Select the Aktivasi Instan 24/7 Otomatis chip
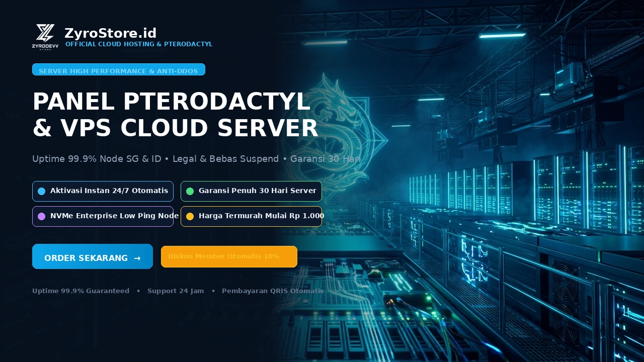 [x=103, y=191]
